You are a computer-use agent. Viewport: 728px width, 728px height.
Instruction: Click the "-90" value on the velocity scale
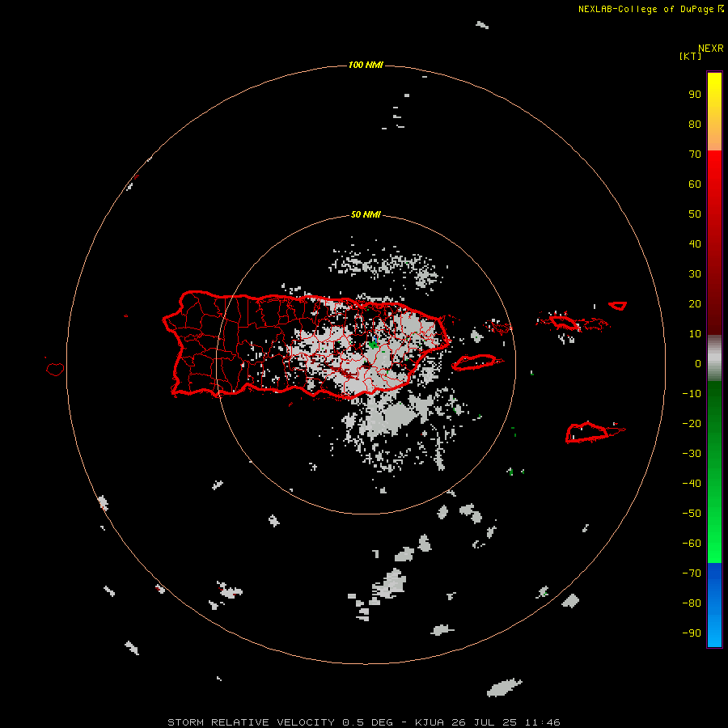tap(692, 633)
